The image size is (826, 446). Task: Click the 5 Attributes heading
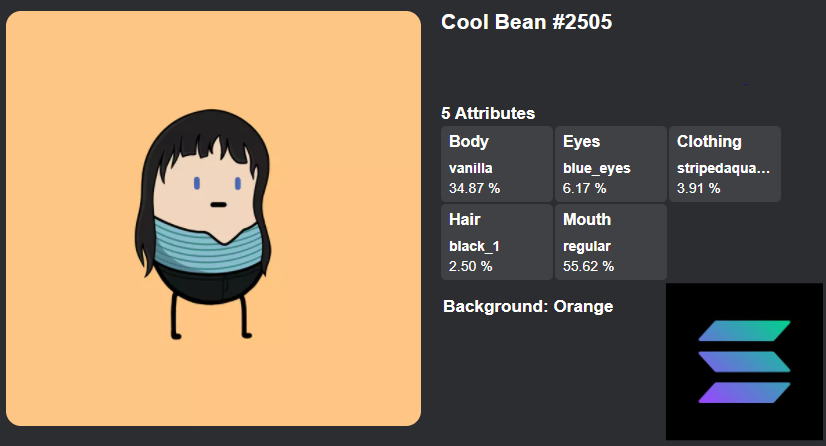[x=488, y=113]
